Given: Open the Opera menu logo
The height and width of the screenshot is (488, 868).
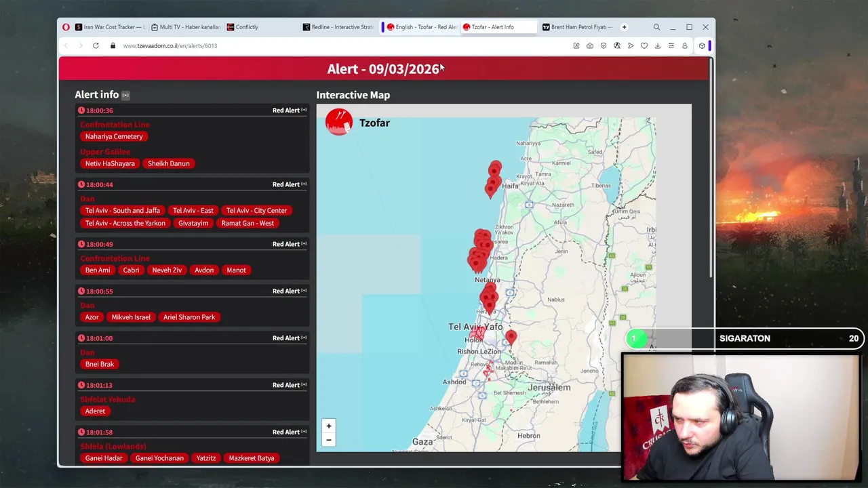Looking at the screenshot, I should coord(66,27).
